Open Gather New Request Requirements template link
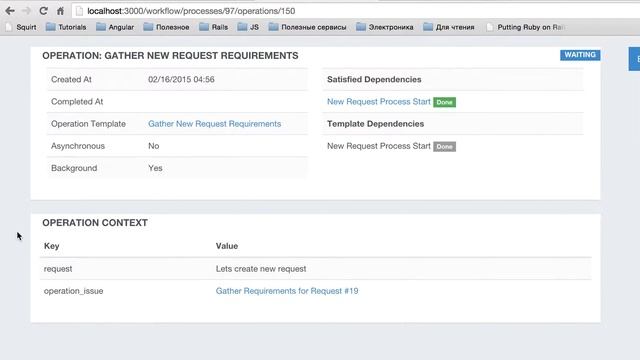Screen dimensions: 640x360 pyautogui.click(x=215, y=124)
